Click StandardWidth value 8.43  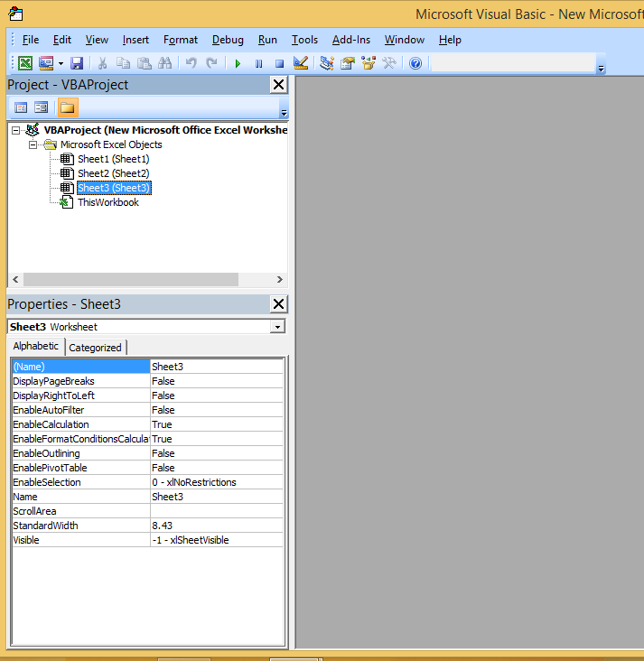(x=217, y=526)
